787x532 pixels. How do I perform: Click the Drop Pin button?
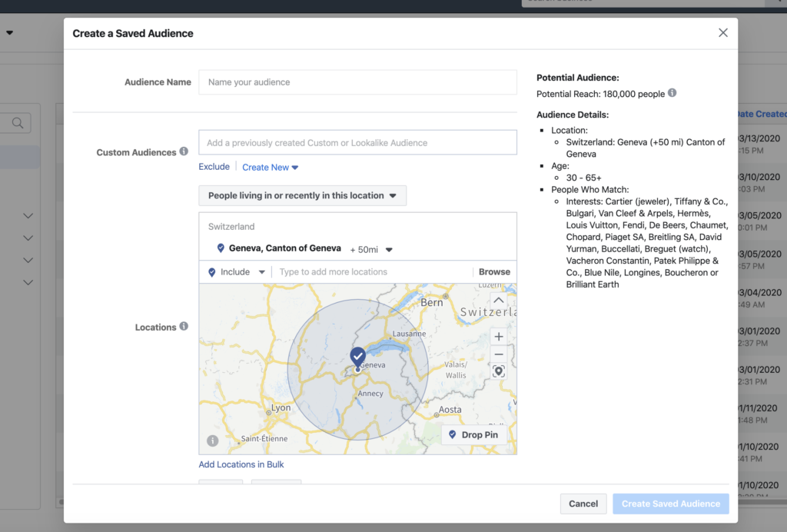point(473,434)
